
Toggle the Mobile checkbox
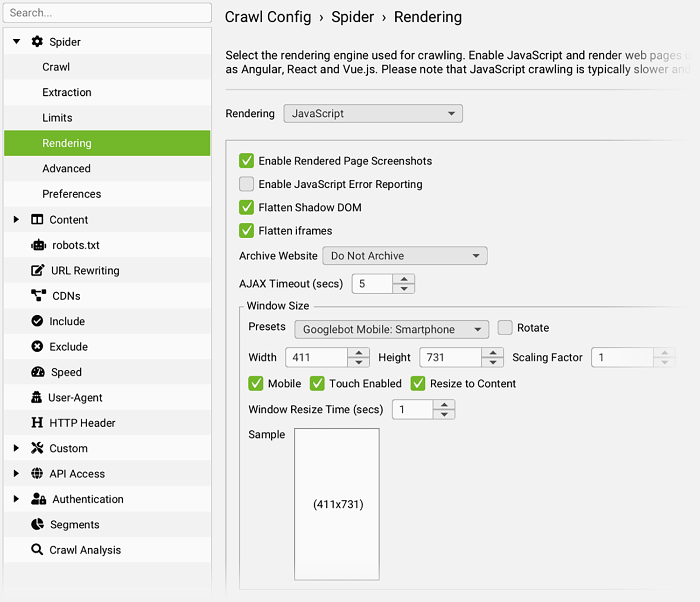(256, 383)
